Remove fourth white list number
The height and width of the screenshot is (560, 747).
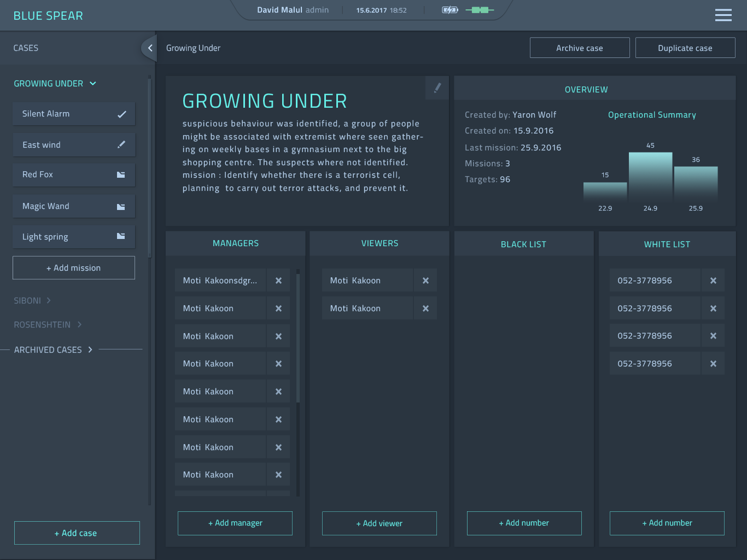(713, 364)
